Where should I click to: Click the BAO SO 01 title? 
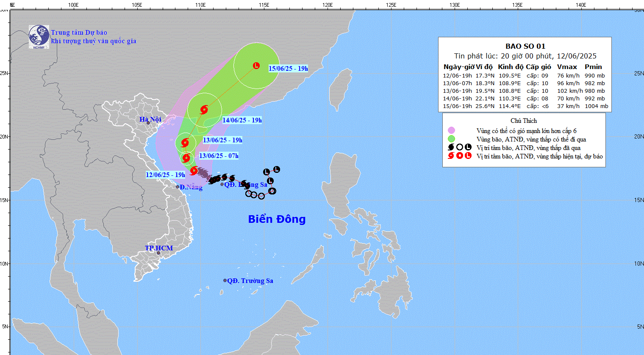coord(525,46)
